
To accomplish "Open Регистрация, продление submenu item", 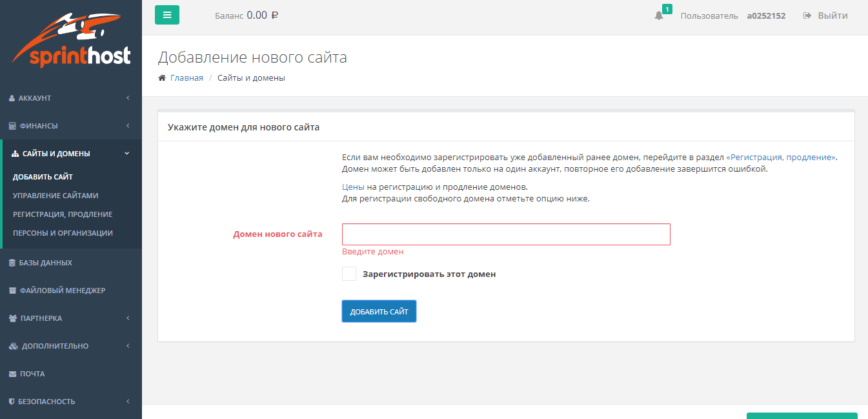I will (63, 214).
